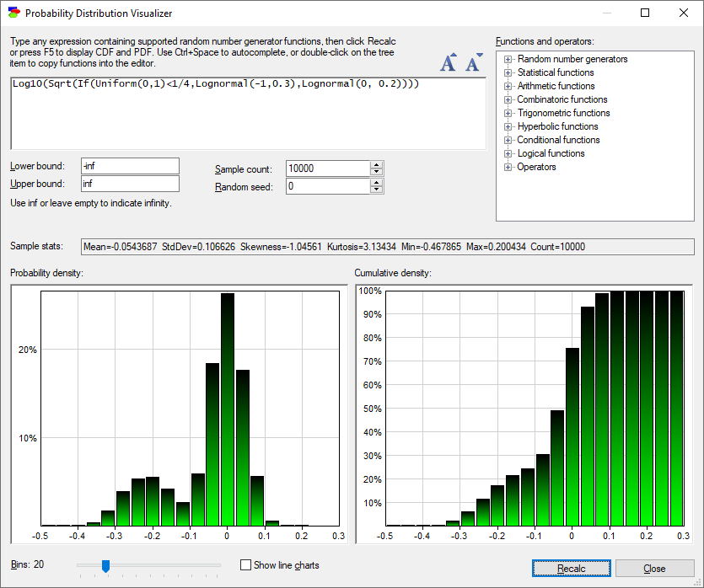Increase editor font size with large A icon
This screenshot has width=704, height=588.
pyautogui.click(x=448, y=62)
